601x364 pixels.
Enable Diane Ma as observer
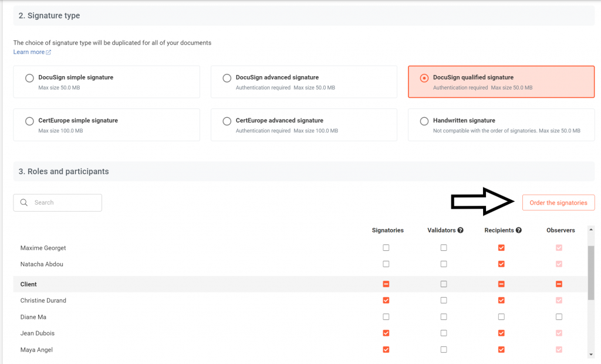(x=559, y=317)
